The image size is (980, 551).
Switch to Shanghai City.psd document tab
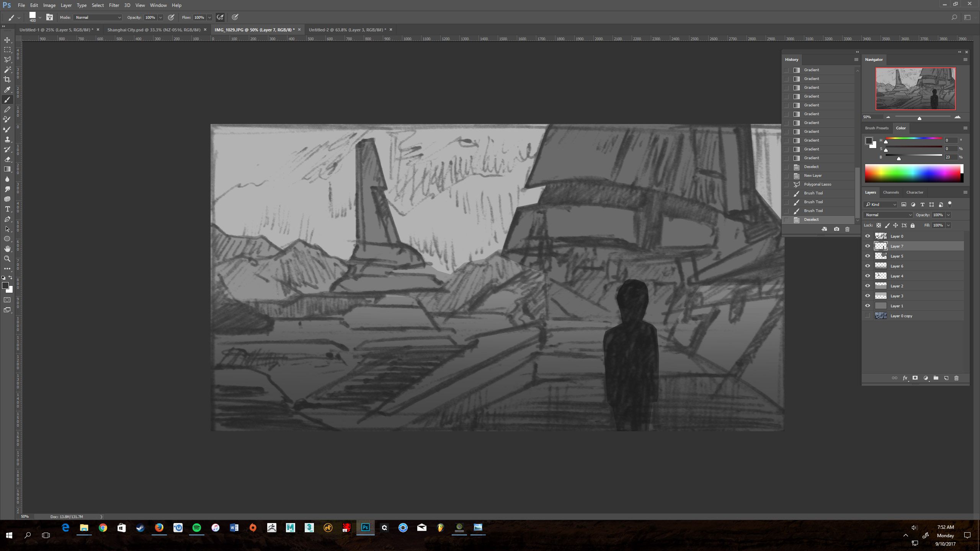click(x=154, y=30)
